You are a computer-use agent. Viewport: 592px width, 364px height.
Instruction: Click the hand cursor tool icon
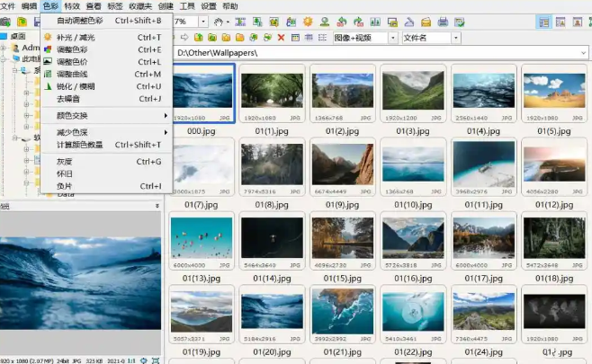[x=219, y=22]
